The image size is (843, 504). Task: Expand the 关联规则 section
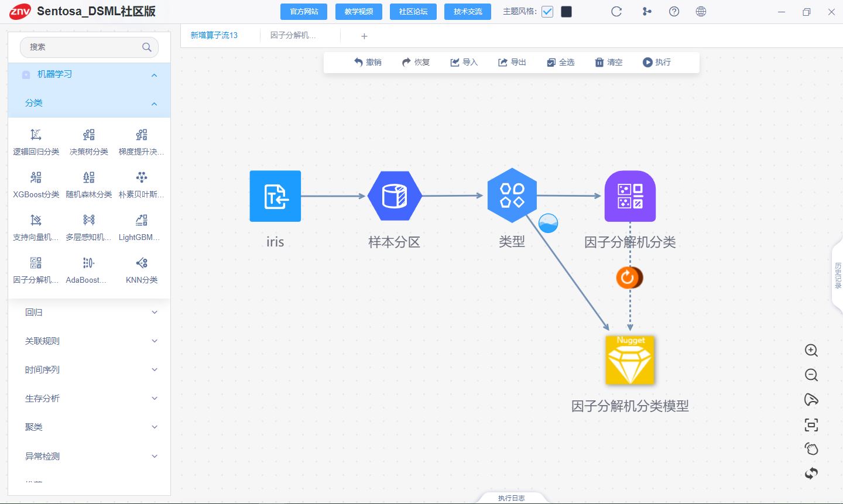pos(155,341)
